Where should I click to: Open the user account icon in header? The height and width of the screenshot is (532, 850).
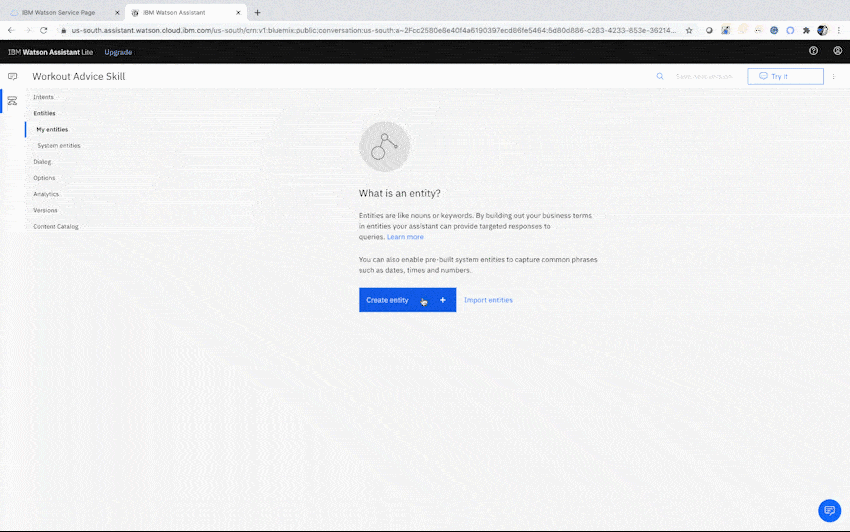click(x=838, y=51)
